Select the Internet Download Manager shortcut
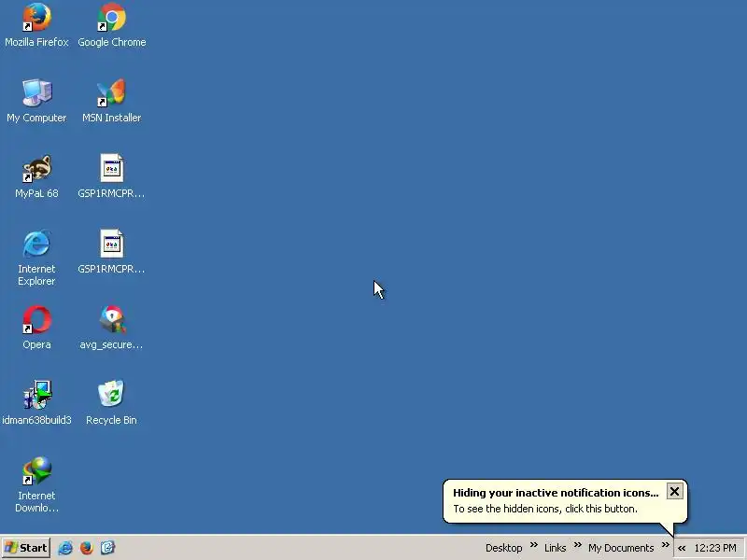The image size is (747, 560). click(36, 484)
